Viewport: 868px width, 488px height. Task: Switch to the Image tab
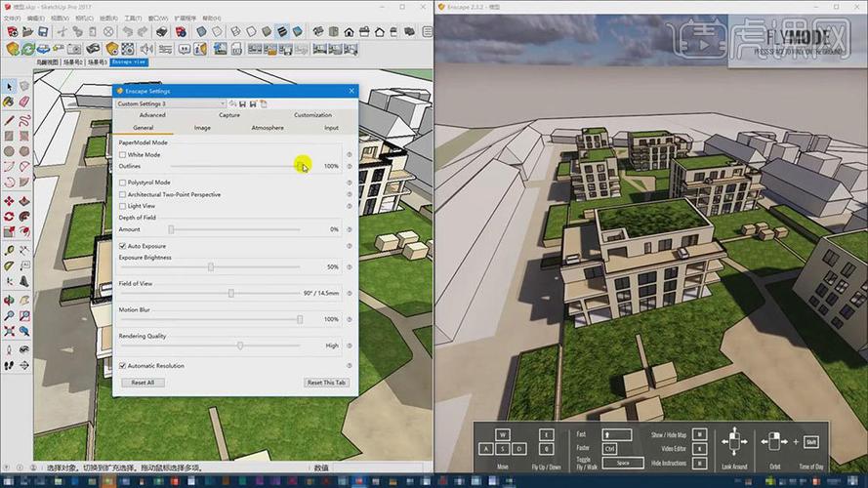click(x=202, y=128)
